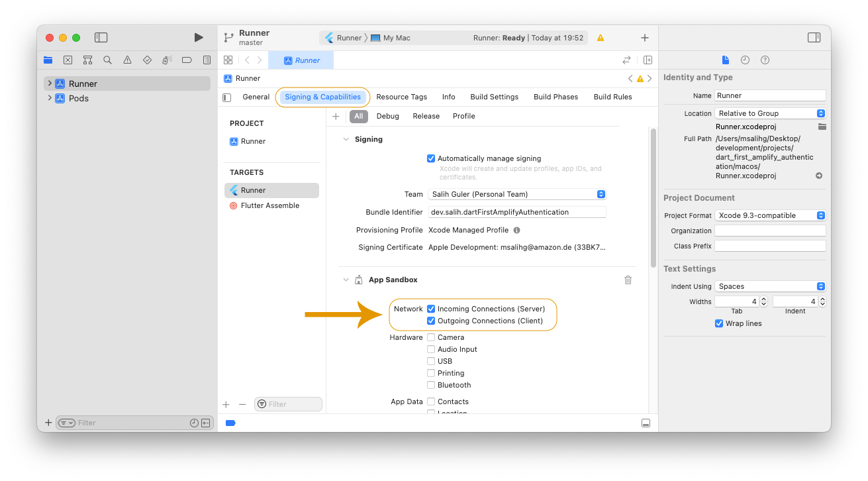Open the Location dropdown
Screen dimensions: 868x481
[x=771, y=113]
